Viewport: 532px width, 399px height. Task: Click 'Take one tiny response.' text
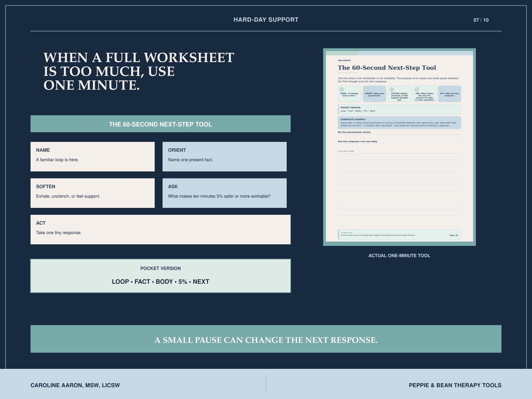[x=59, y=233]
